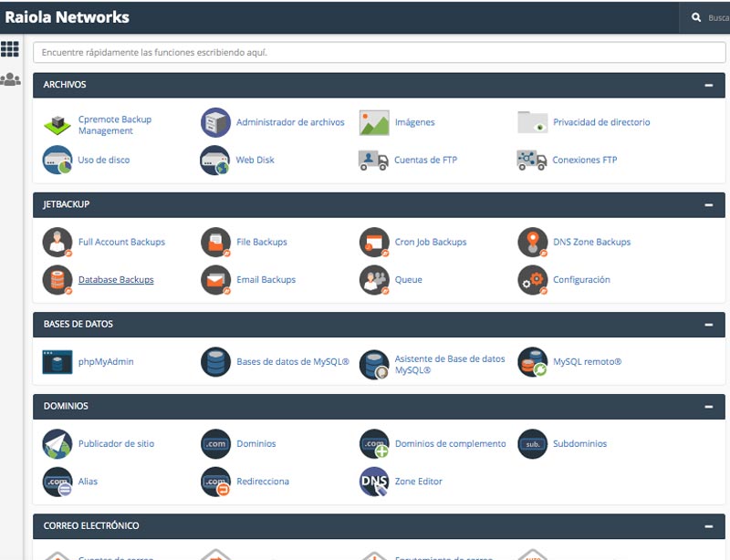
Task: Open Cron Job Backups
Action: pyautogui.click(x=422, y=242)
